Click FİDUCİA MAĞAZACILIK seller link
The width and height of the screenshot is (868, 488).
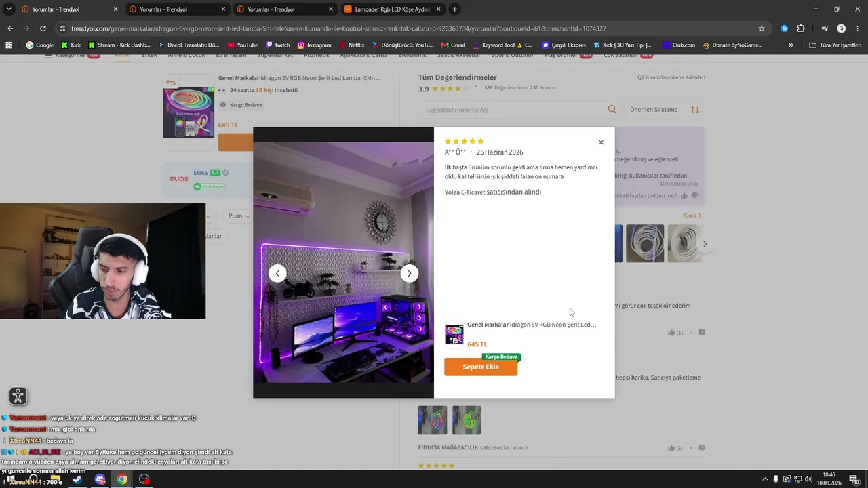pyautogui.click(x=448, y=447)
